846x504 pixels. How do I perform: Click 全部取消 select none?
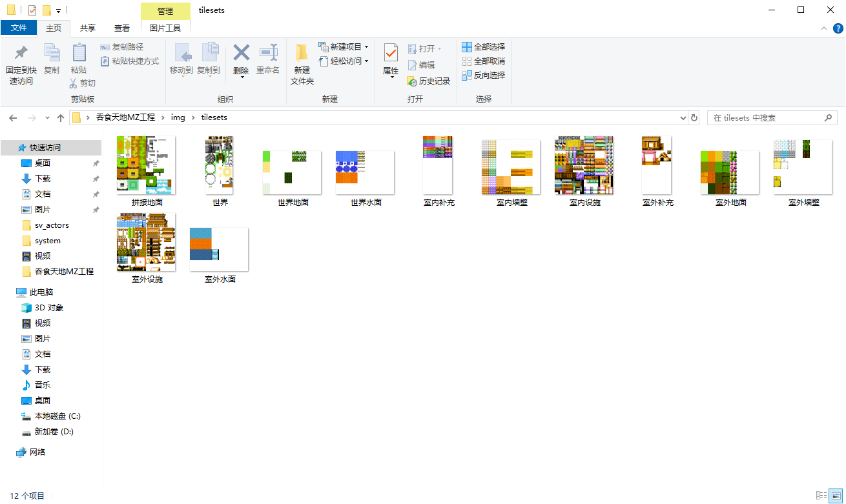484,61
